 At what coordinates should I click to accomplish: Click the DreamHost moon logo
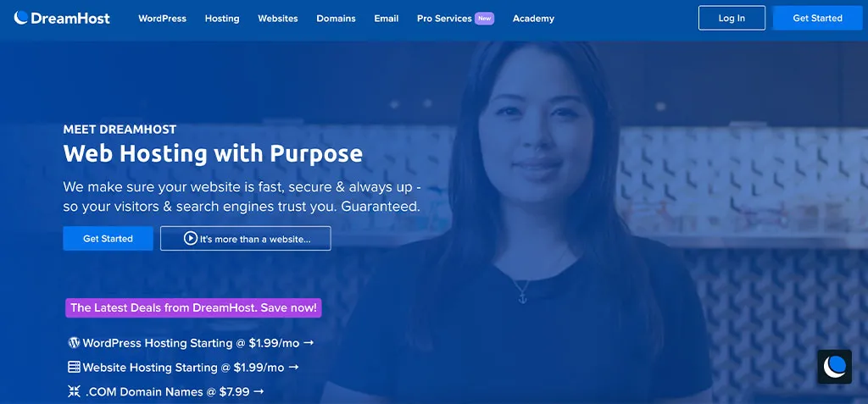(x=21, y=18)
